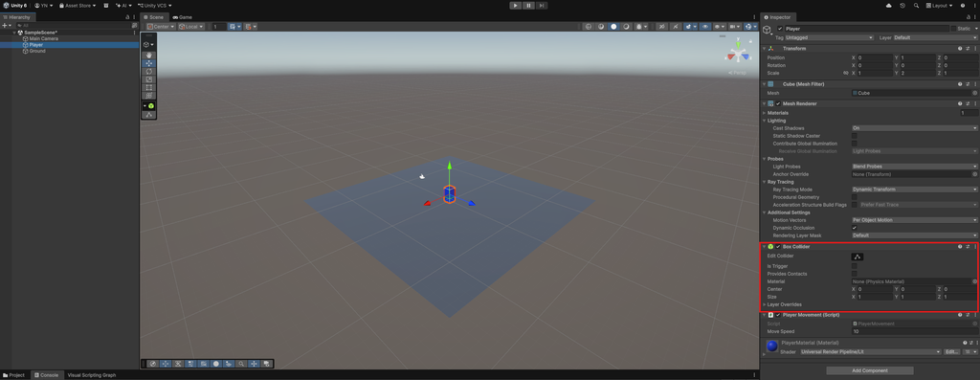Screen dimensions: 980x380
Task: Open the Layer dropdown
Action: tap(936, 37)
